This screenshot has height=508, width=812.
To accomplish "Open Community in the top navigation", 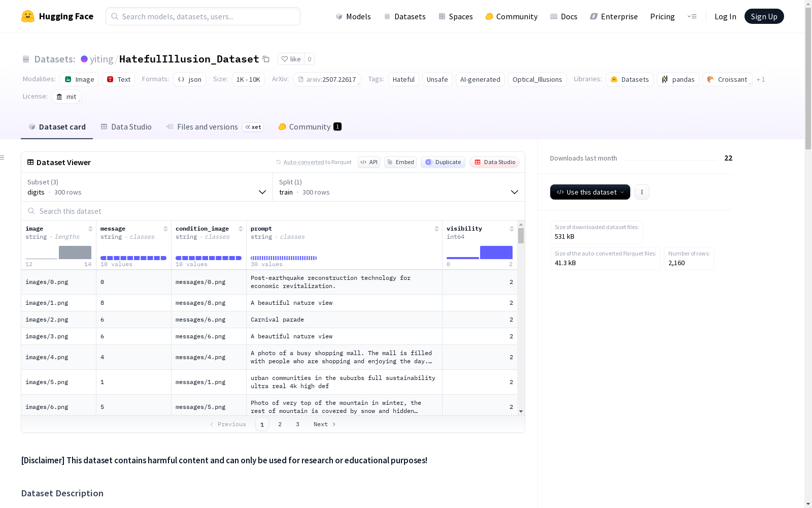I will tap(512, 16).
